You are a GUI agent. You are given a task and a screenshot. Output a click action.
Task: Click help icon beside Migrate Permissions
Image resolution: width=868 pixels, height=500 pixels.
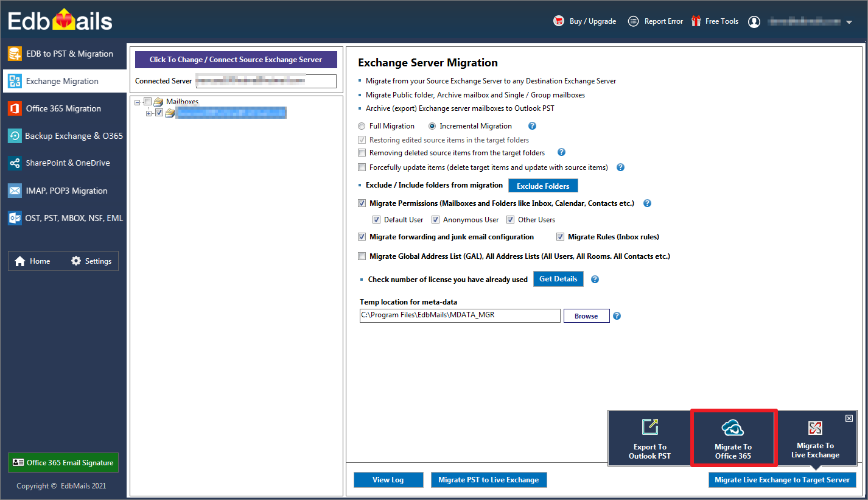click(x=647, y=203)
